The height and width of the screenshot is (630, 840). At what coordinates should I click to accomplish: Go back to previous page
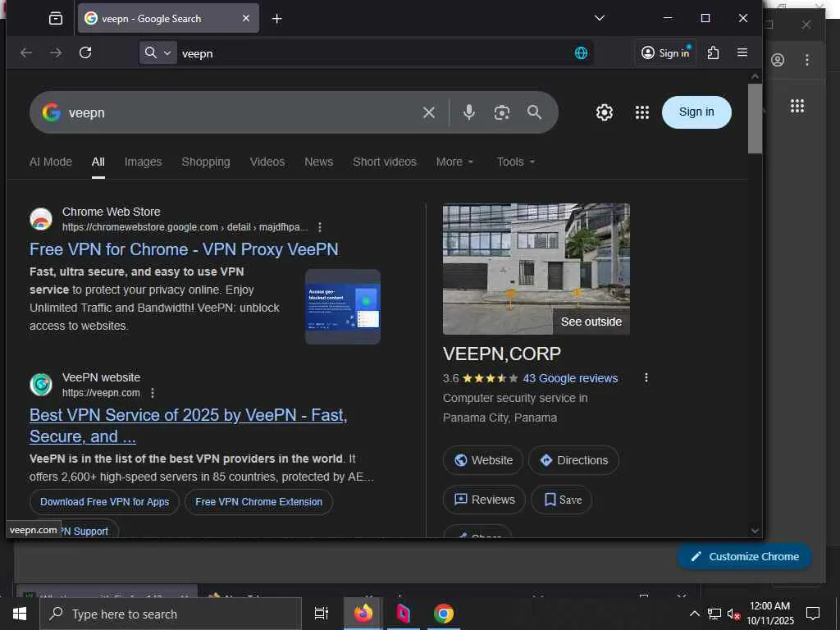tap(26, 52)
